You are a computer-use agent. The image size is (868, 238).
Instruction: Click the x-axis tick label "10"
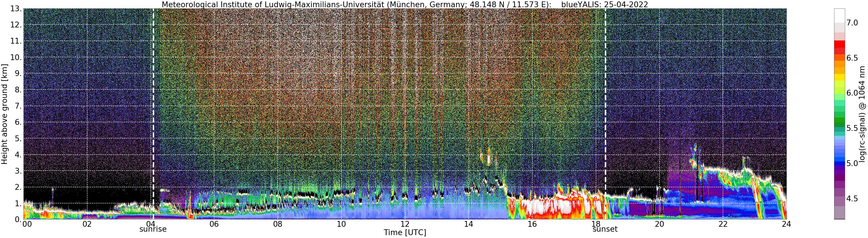coord(341,224)
